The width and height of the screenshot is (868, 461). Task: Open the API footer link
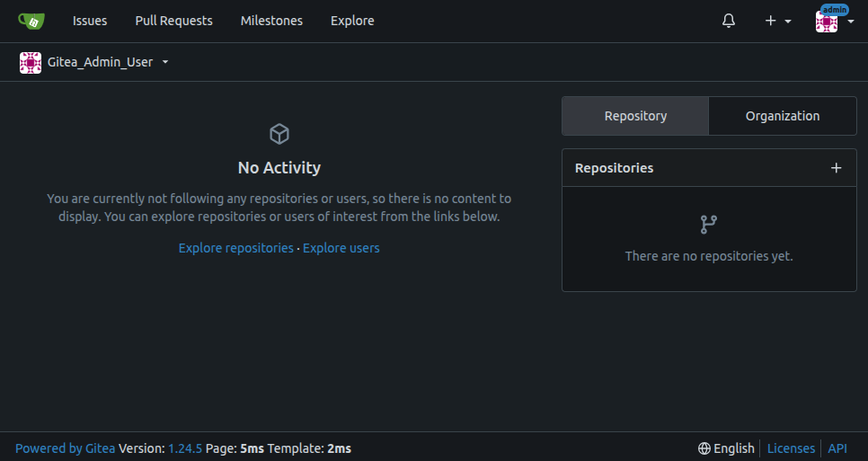[x=837, y=448]
